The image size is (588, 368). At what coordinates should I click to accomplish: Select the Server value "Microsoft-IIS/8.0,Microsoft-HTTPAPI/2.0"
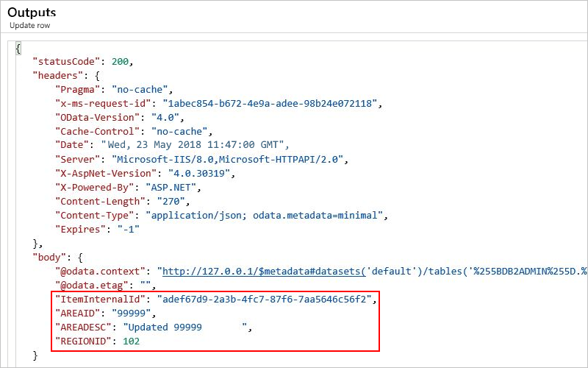point(228,159)
